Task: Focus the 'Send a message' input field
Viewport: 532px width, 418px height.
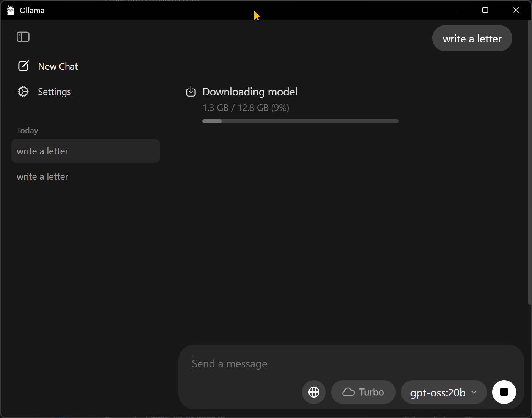Action: click(341, 363)
